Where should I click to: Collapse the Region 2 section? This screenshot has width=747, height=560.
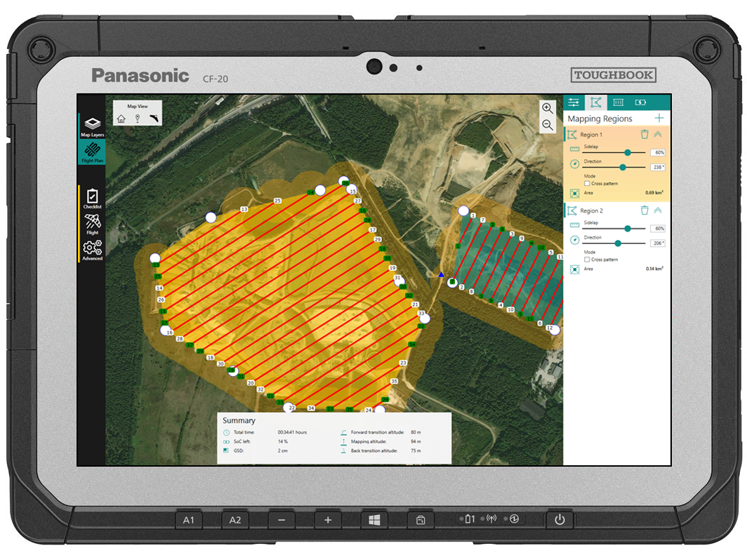point(659,210)
